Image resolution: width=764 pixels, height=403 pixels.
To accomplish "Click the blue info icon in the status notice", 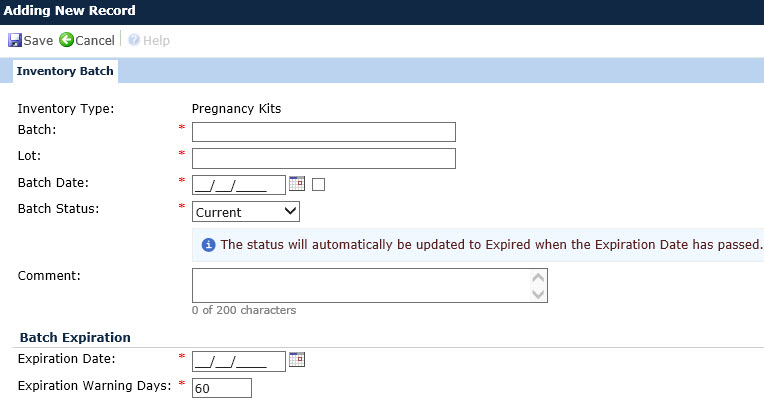I will (208, 245).
